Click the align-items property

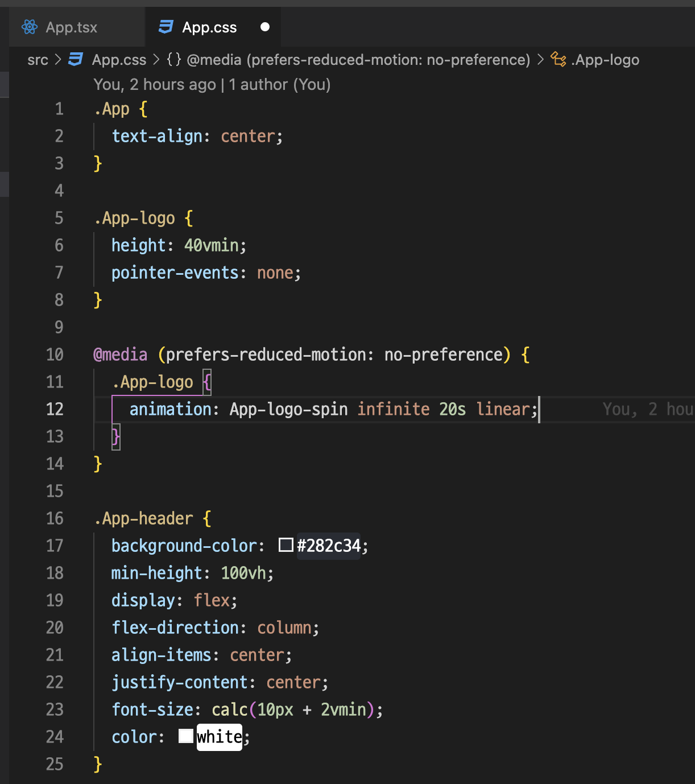tap(162, 655)
